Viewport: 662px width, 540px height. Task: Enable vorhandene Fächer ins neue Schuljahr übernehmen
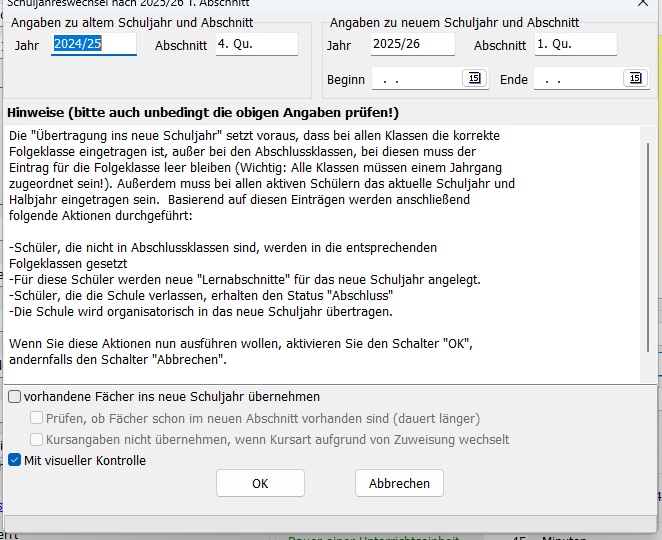click(x=14, y=396)
